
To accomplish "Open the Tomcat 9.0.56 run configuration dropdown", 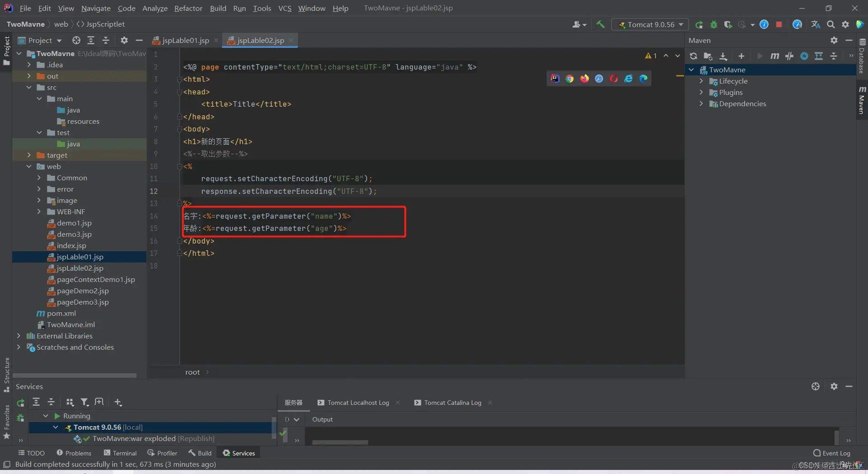I will 650,24.
